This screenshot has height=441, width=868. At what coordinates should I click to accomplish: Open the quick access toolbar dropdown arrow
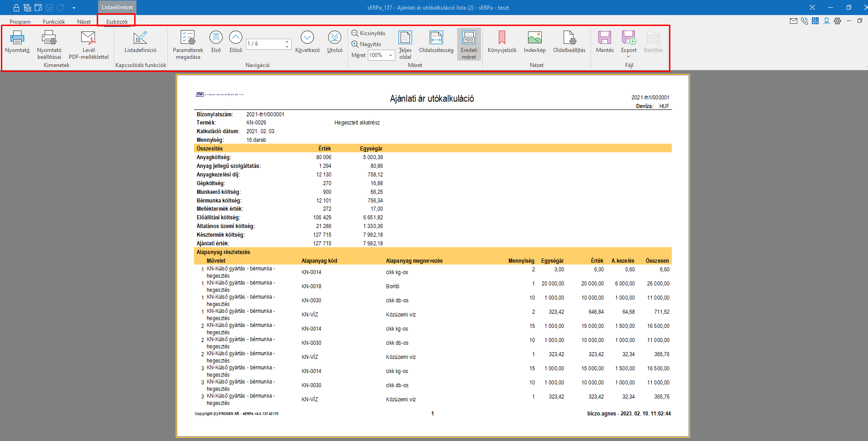click(74, 8)
